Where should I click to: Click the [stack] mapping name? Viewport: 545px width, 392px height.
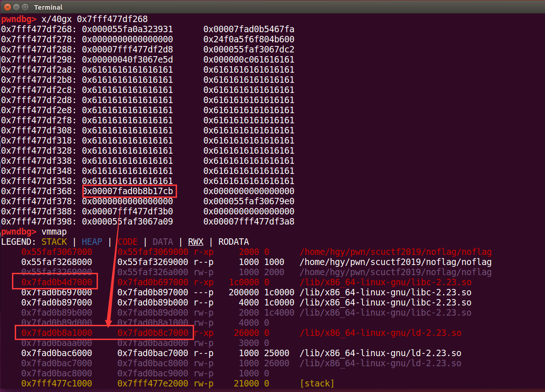click(316, 383)
